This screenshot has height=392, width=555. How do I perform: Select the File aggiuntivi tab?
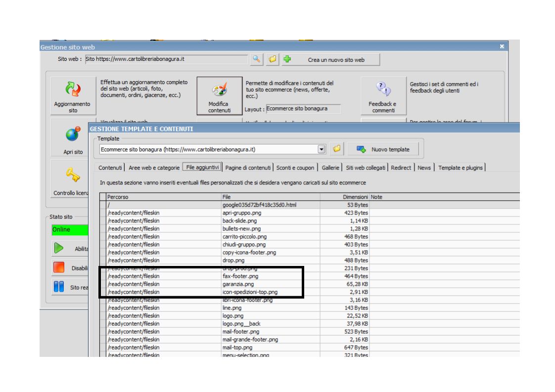[x=202, y=168]
